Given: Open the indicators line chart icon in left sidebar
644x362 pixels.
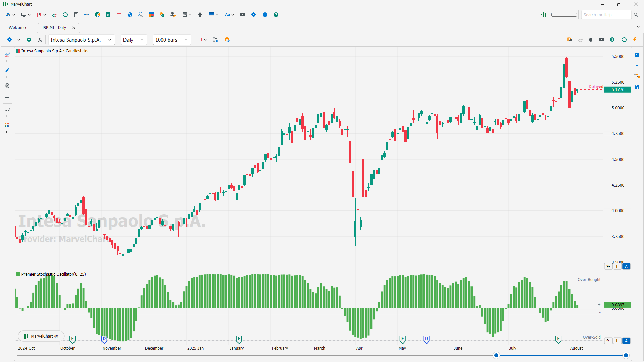Looking at the screenshot, I should pos(7,55).
